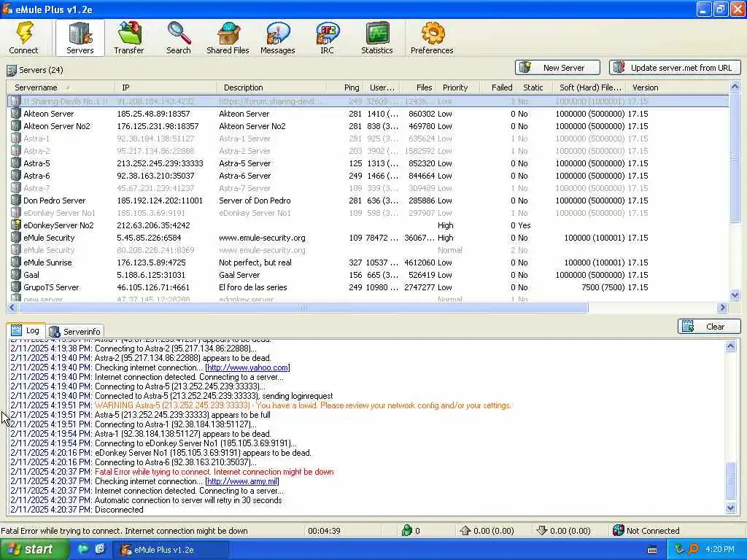Click the Servers (24) list header icon
Viewport: 747px width, 560px height.
tap(12, 71)
